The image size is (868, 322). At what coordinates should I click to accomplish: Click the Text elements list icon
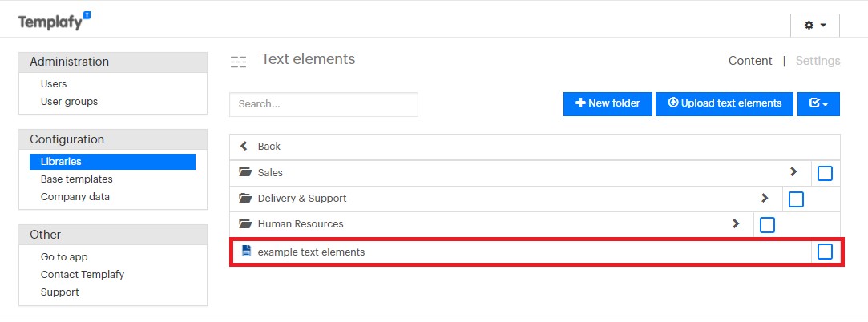pos(239,62)
